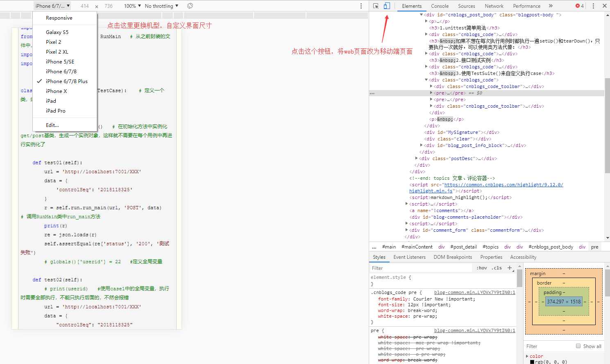Screen dimensions: 610x364
Task: Open blog-common.min stylesheet link for .cnblogs_code pre
Action: point(475,292)
